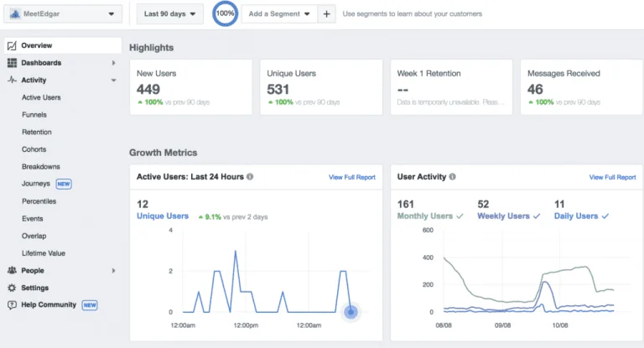644x348 pixels.
Task: Open Cohorts in the sidebar
Action: pos(34,149)
